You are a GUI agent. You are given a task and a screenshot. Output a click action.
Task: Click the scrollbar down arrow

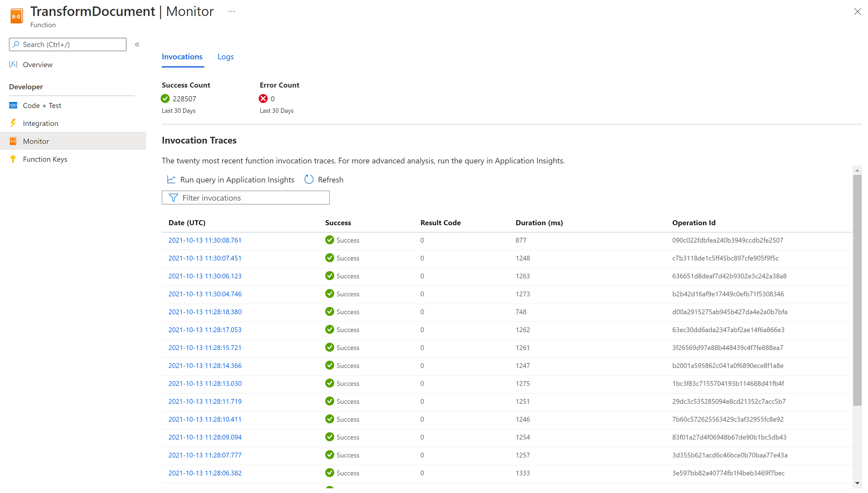[857, 483]
